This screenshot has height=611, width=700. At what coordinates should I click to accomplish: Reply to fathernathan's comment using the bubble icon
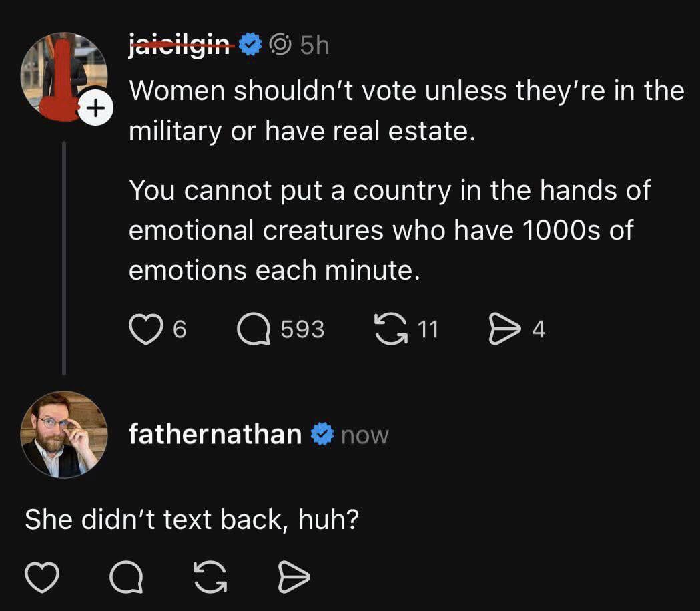tap(125, 578)
